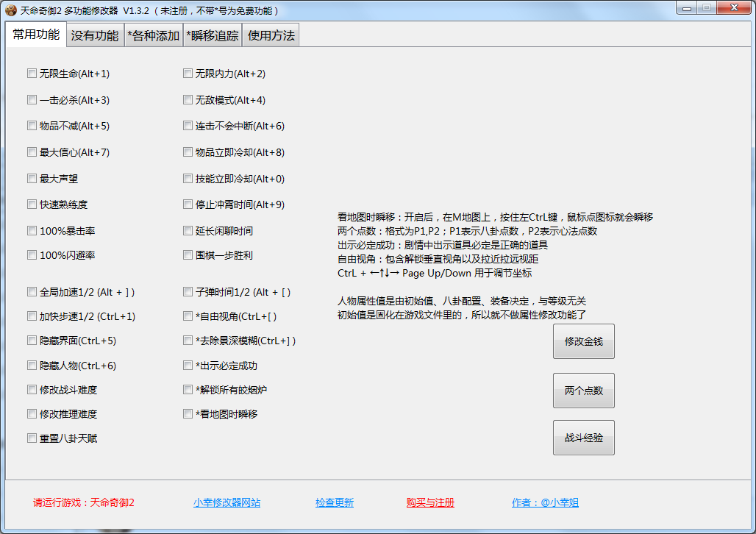Click the trainer's title bar application icon
The height and width of the screenshot is (534, 756).
pos(10,7)
